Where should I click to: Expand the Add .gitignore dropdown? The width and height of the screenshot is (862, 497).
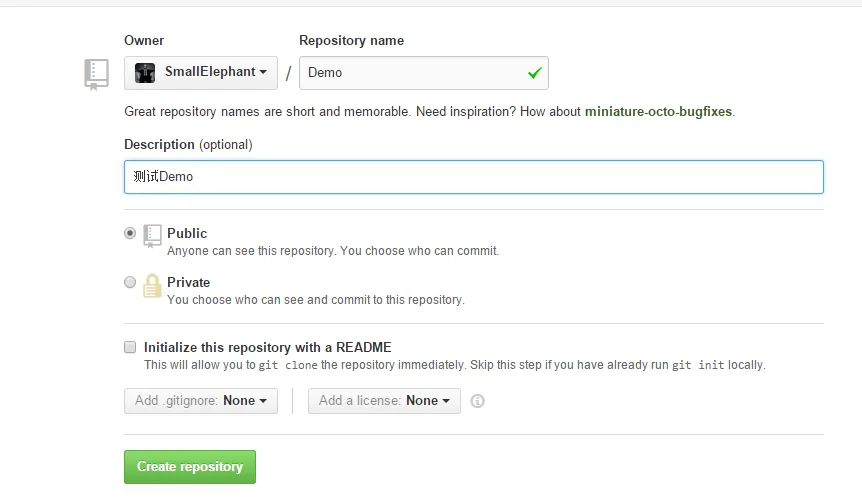(201, 401)
